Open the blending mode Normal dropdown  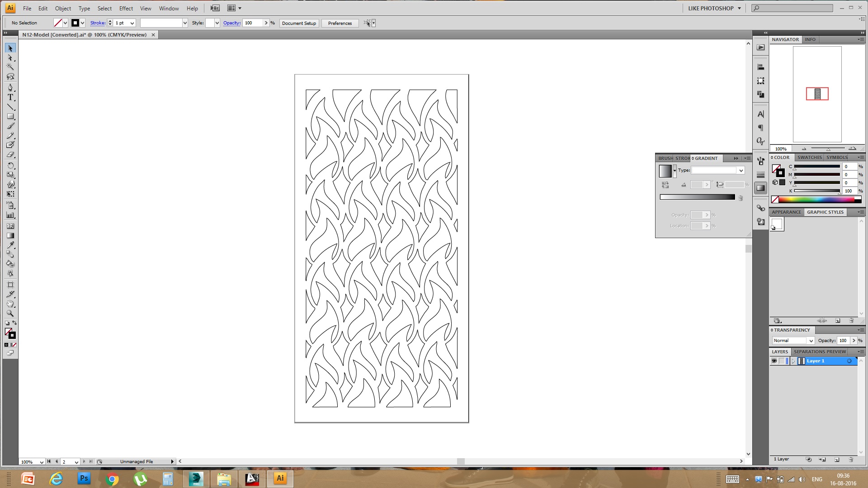[811, 341]
